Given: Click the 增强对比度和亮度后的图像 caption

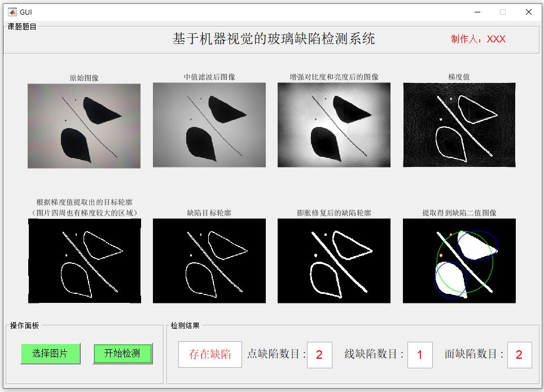Looking at the screenshot, I should [x=334, y=77].
